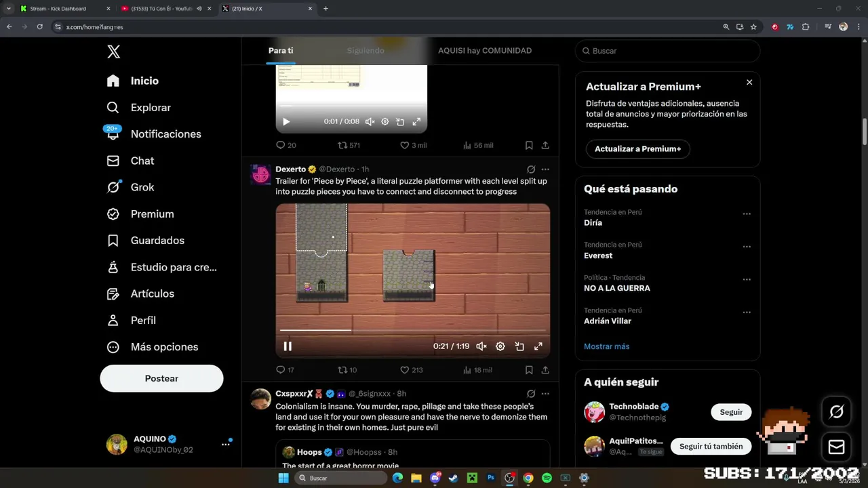Click the Postear button
868x488 pixels.
click(161, 378)
